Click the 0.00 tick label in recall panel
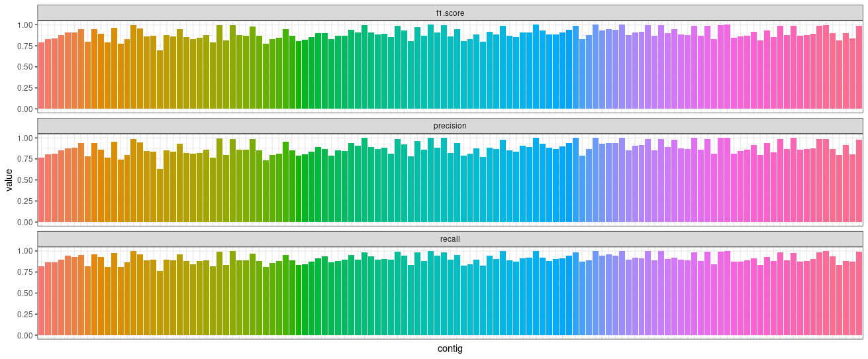The width and height of the screenshot is (868, 359). pyautogui.click(x=24, y=335)
